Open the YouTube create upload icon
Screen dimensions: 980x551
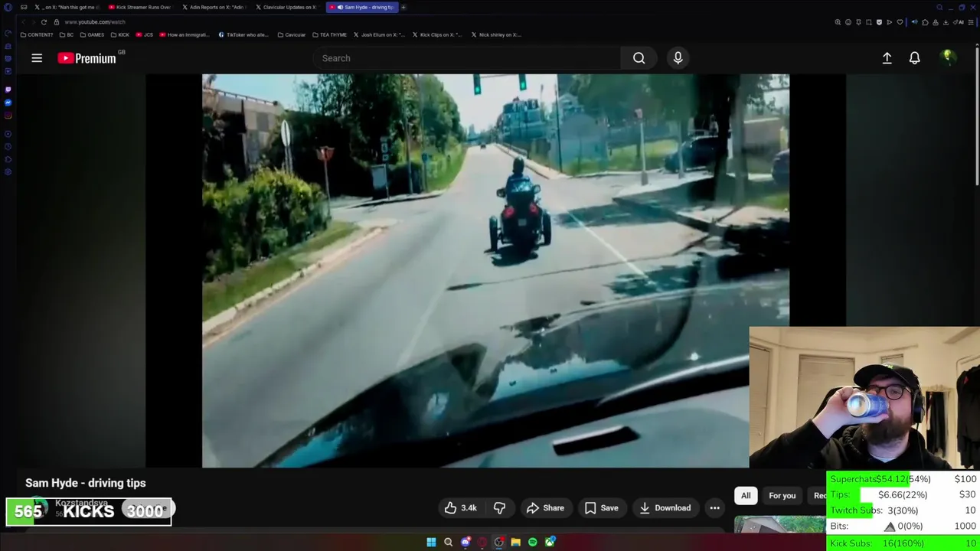point(887,58)
